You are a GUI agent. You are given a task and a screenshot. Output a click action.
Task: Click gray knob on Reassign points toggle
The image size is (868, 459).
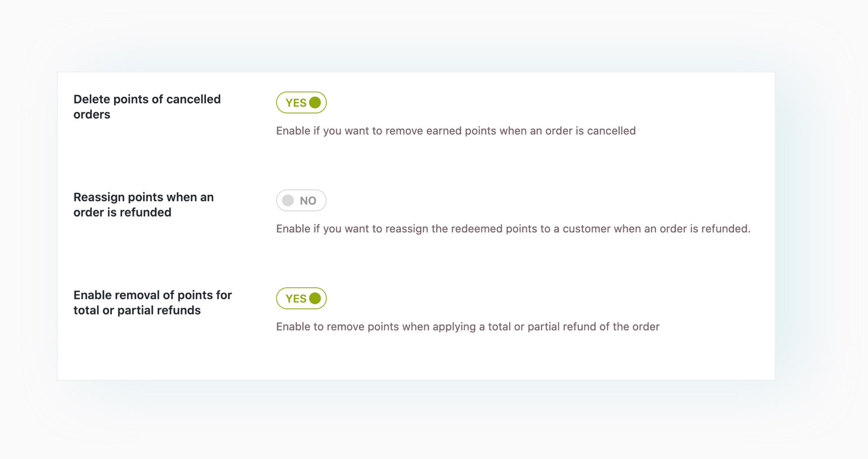pos(288,200)
